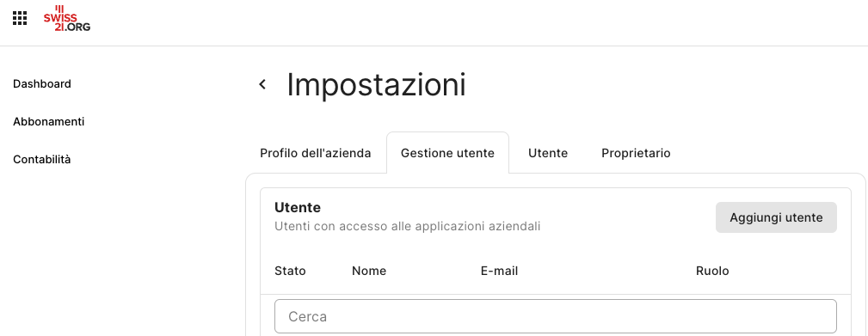Click the E-mail column header

pyautogui.click(x=499, y=271)
